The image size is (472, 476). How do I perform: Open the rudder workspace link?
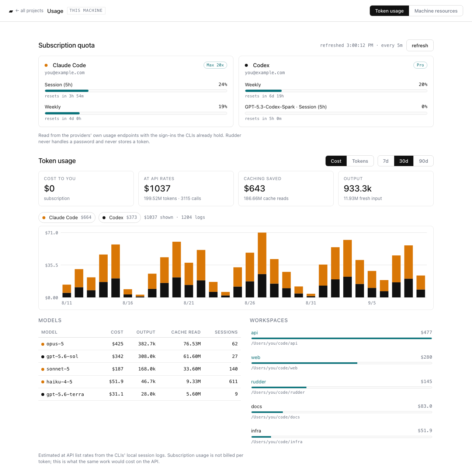coord(258,382)
